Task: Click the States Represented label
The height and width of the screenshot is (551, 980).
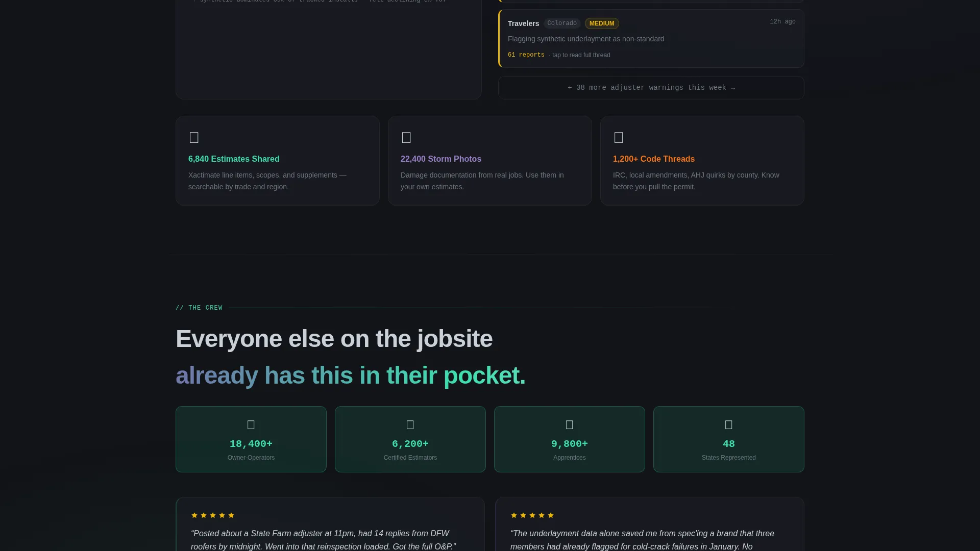Action: [x=729, y=458]
